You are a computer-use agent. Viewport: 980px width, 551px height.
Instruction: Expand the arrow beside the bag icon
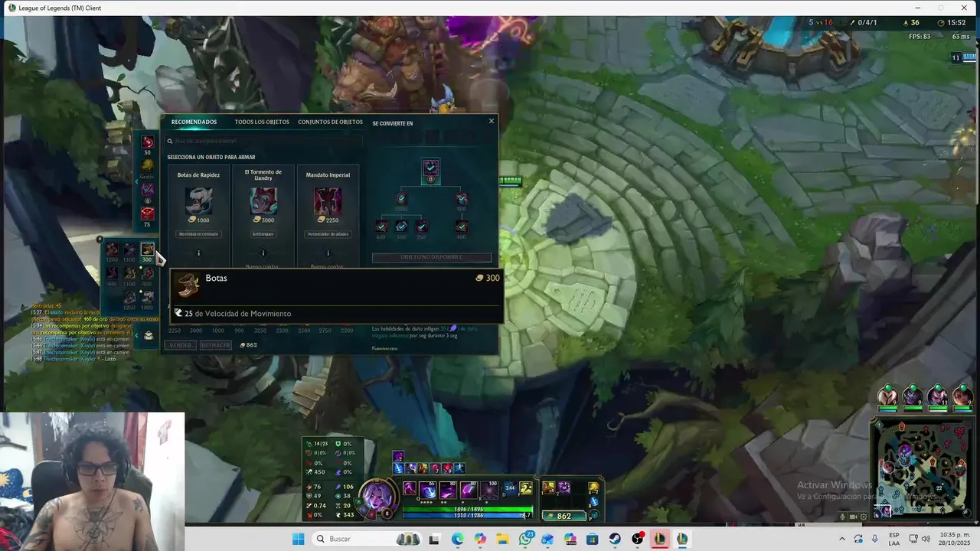click(136, 335)
